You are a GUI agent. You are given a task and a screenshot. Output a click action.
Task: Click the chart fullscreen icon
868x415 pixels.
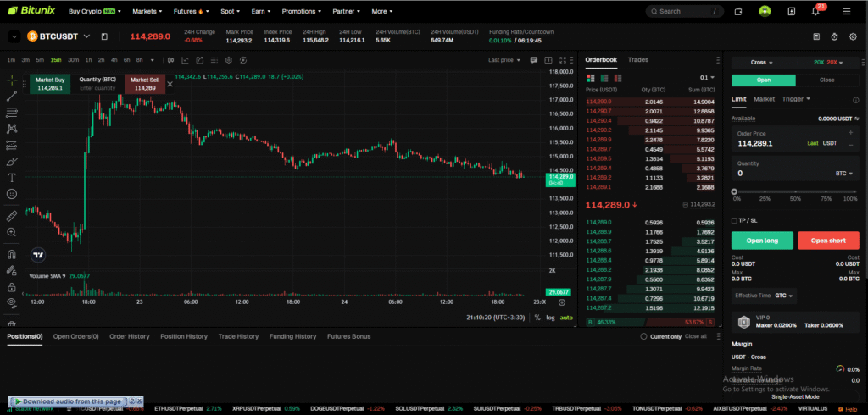[x=561, y=60]
